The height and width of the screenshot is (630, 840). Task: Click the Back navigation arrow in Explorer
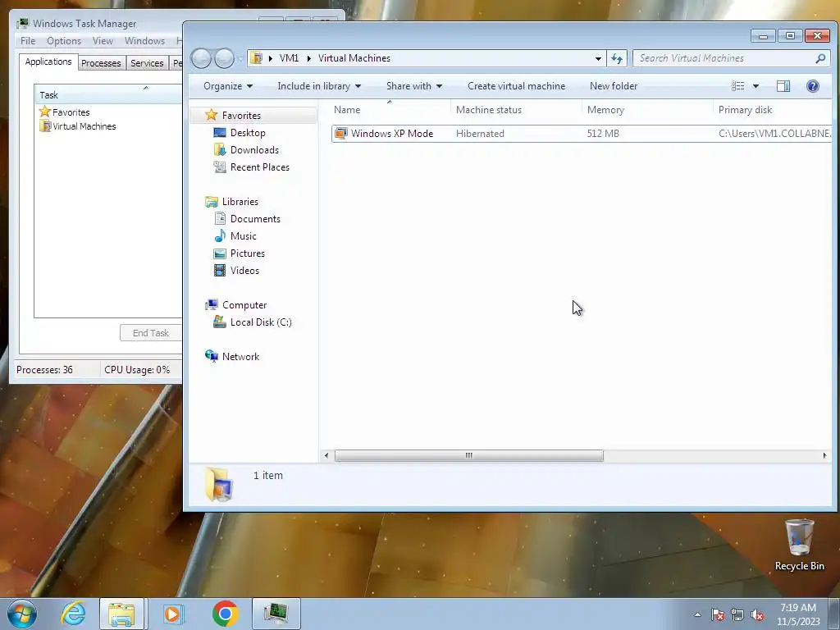click(201, 58)
